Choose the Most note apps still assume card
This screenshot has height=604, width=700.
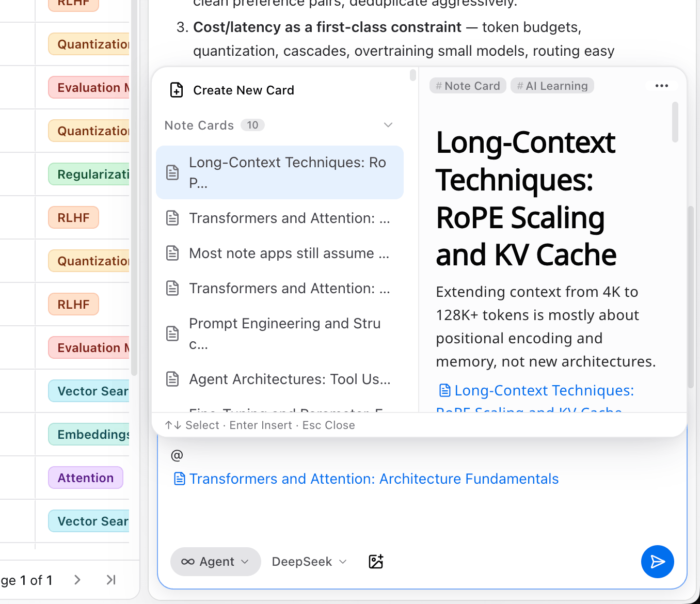[280, 253]
